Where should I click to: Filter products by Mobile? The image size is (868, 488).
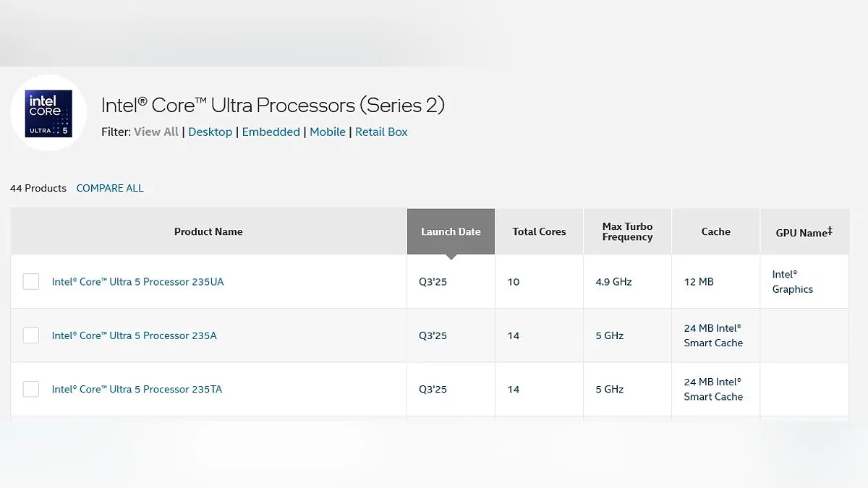pos(327,132)
